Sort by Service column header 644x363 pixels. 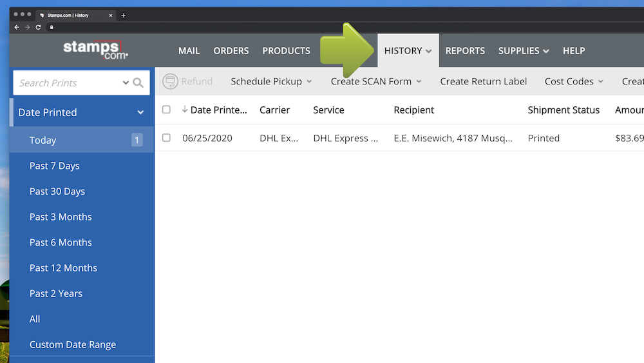[x=328, y=110]
